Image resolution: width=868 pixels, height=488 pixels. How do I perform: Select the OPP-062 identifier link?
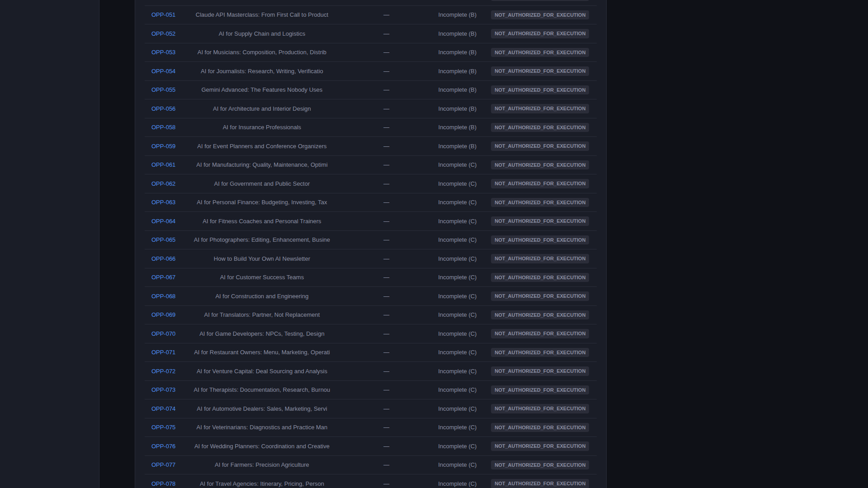click(163, 184)
